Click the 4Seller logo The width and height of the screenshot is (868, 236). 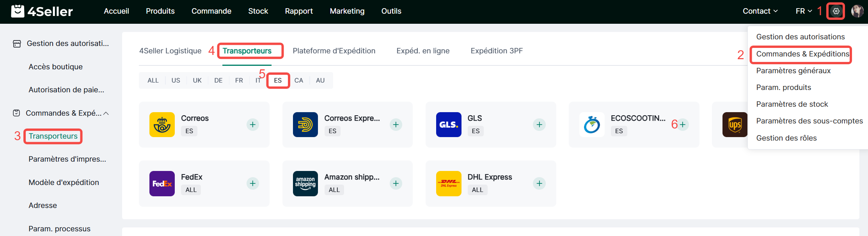click(x=42, y=11)
